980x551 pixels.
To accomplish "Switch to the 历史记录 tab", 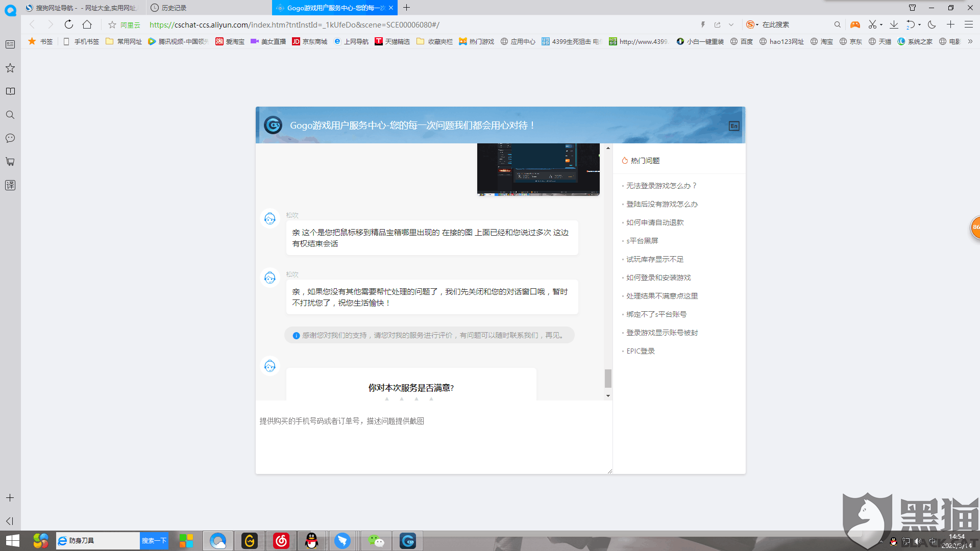I will (174, 8).
